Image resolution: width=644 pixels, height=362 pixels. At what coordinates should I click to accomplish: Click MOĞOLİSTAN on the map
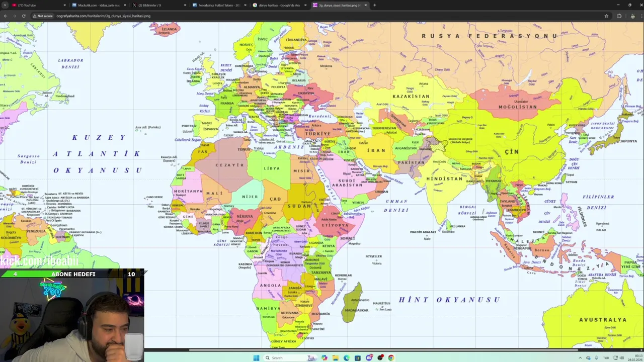(x=518, y=107)
